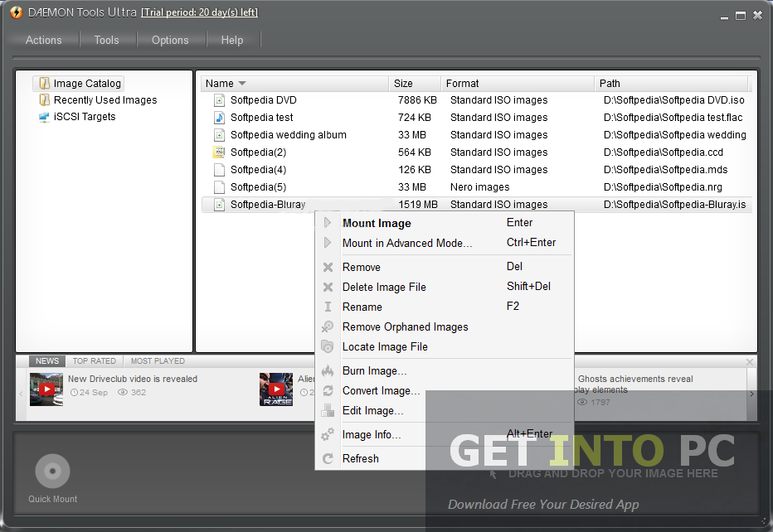Sort the list by Format column header
The image size is (773, 532).
pyautogui.click(x=518, y=83)
